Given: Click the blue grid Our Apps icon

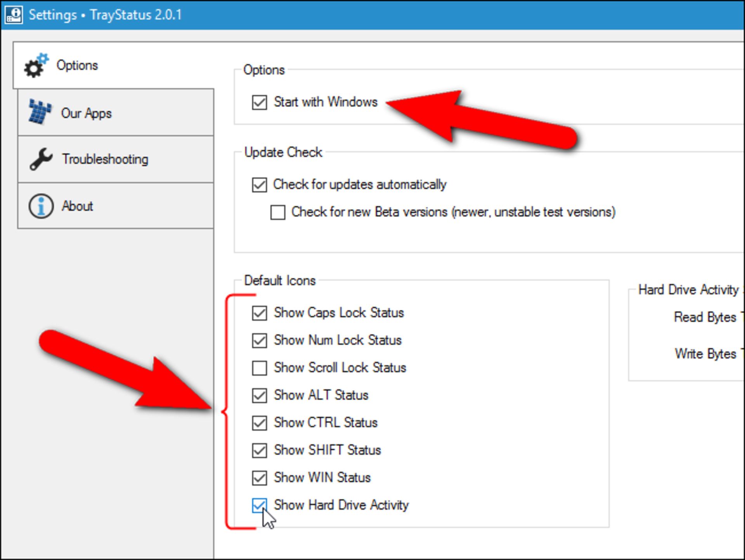Looking at the screenshot, I should (x=40, y=113).
